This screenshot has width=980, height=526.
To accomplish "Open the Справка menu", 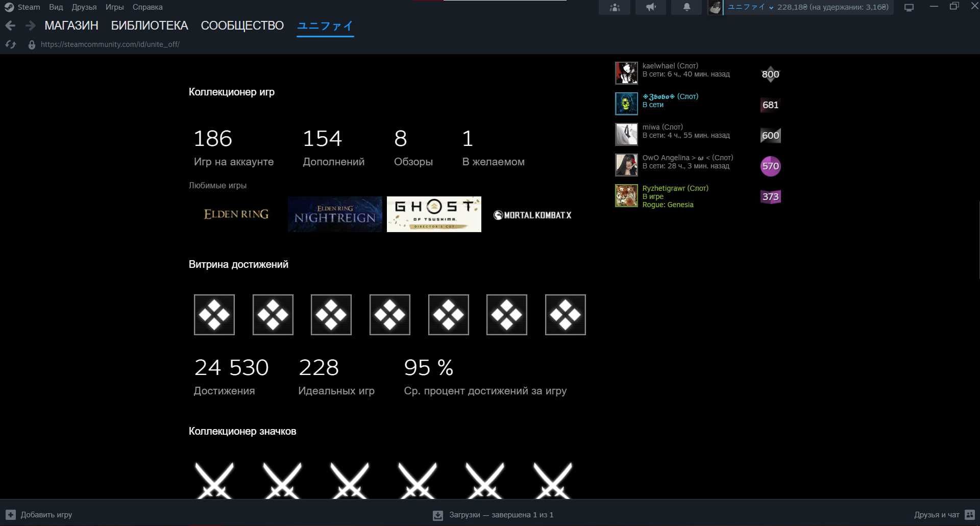I will (x=148, y=7).
